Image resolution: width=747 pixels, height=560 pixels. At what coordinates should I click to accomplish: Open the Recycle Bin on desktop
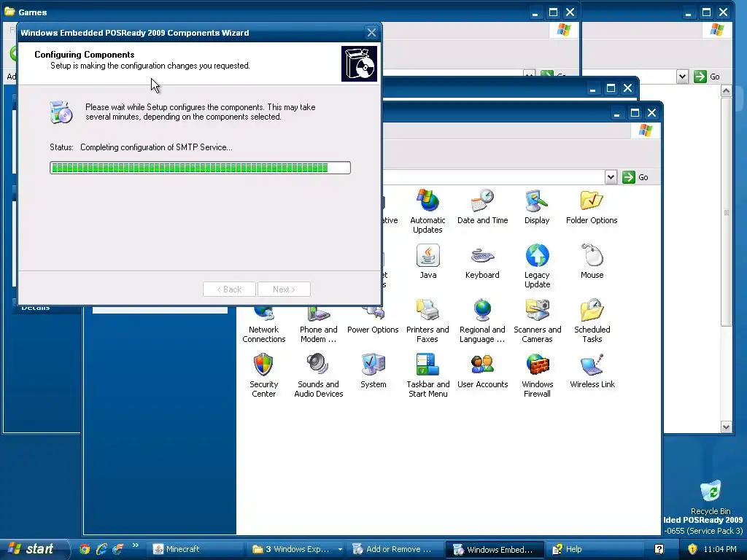tap(711, 497)
